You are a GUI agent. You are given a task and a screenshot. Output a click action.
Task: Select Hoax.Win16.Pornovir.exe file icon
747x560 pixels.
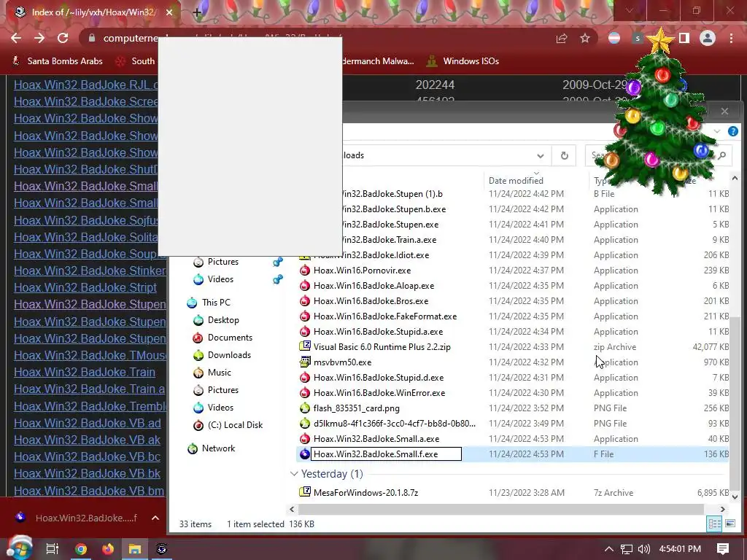305,271
